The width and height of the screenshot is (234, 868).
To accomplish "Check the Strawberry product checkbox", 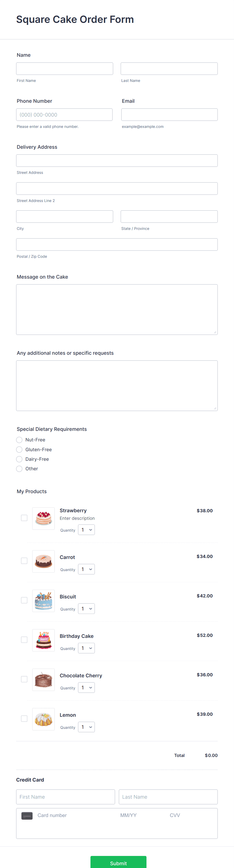I will (24, 518).
